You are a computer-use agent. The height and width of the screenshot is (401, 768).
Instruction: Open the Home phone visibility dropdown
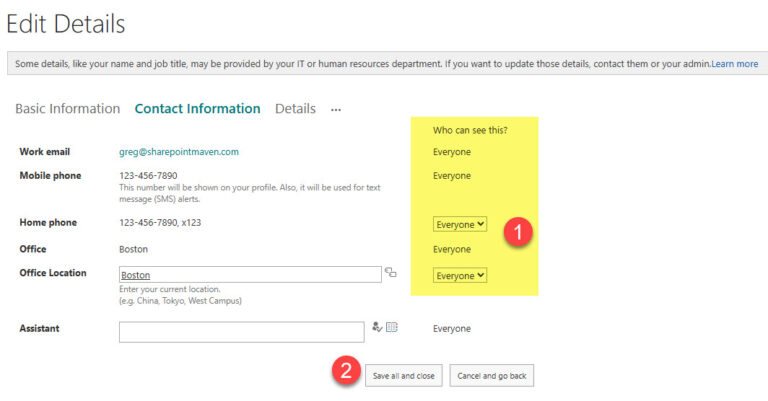click(459, 224)
